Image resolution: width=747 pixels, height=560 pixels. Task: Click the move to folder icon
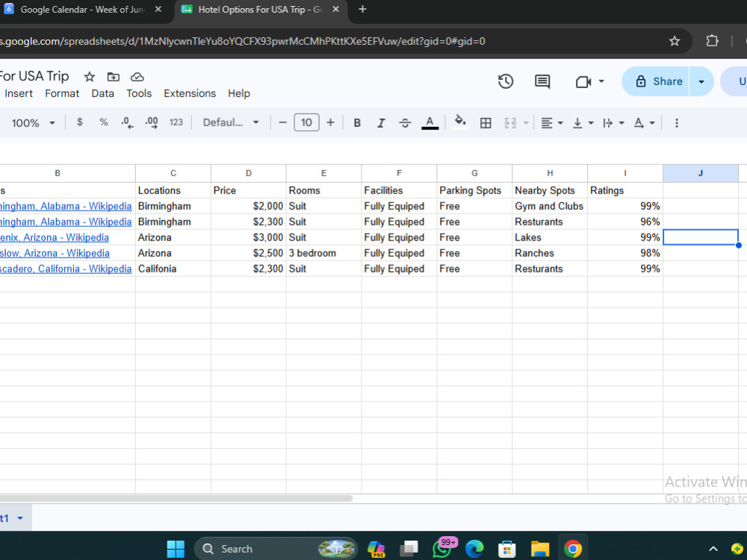pos(114,77)
